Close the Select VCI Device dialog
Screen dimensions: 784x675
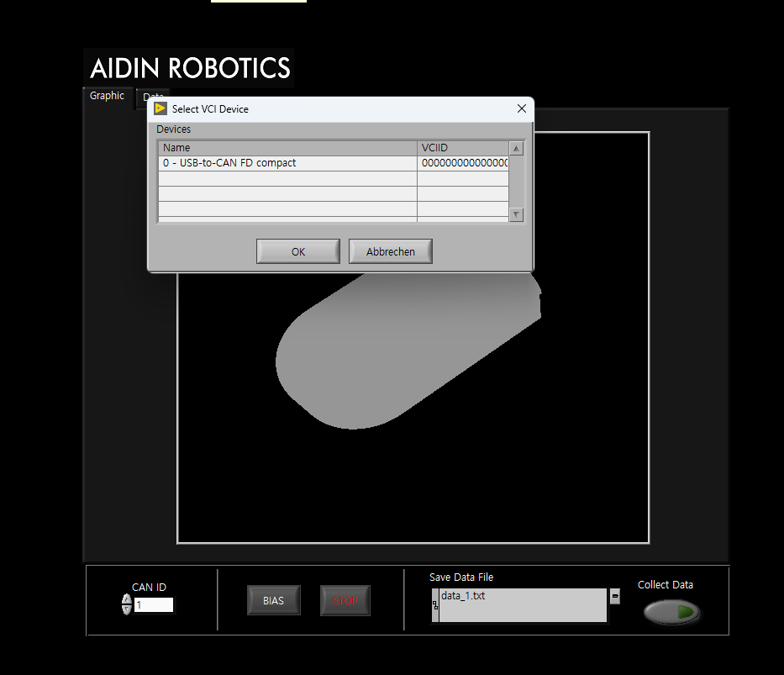[522, 108]
